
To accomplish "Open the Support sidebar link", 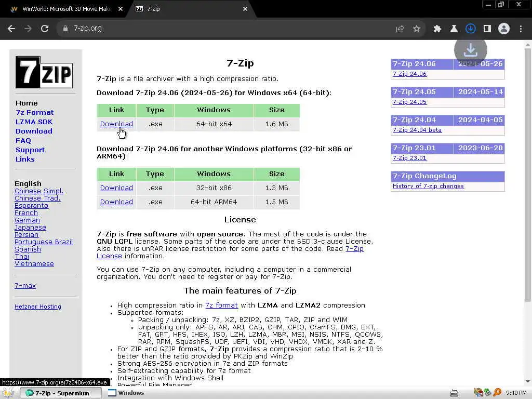I will tap(30, 150).
